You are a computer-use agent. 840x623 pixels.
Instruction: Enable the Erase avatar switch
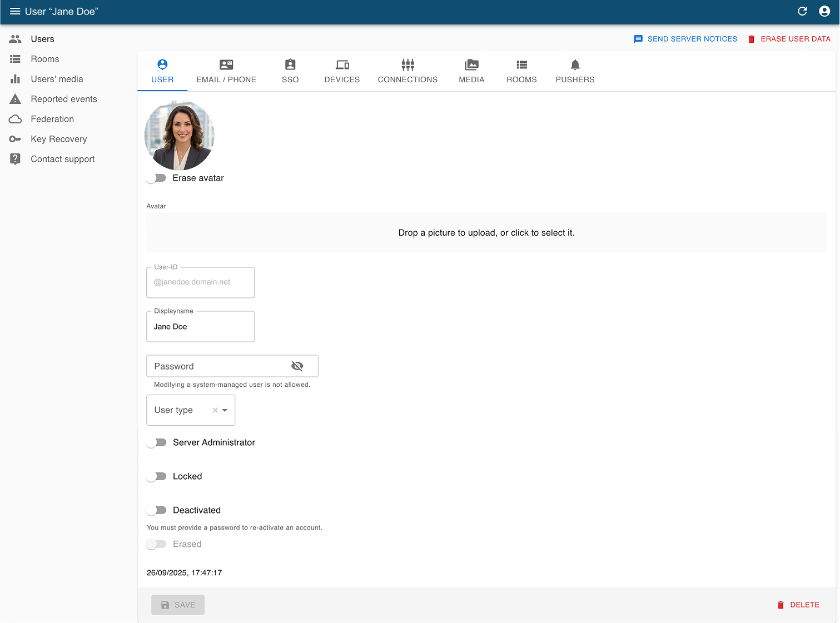pos(156,178)
